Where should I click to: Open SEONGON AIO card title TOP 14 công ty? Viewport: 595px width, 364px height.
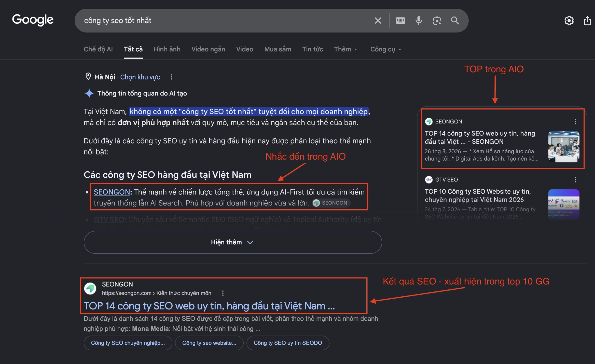pos(480,137)
